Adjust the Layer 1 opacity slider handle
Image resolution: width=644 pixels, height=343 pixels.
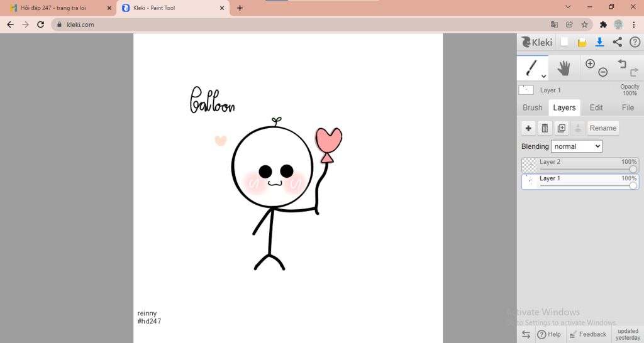coord(633,185)
